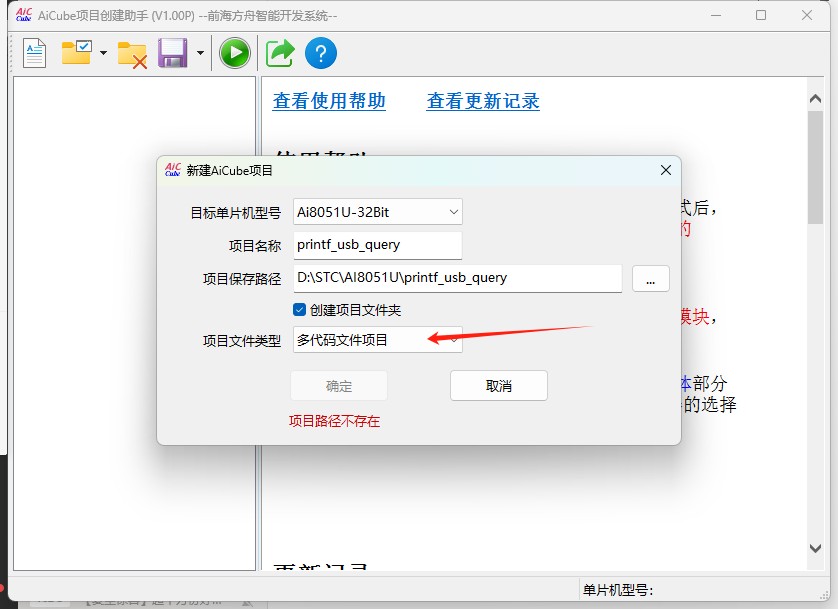Screen dimensions: 838x609
Task: Click the new document toolbar icon
Action: coord(35,53)
